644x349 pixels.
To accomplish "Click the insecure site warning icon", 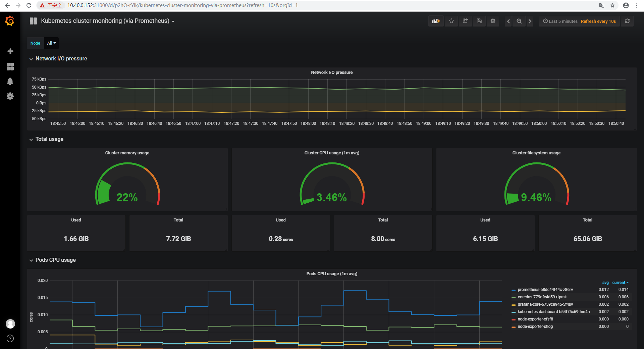I will [42, 5].
